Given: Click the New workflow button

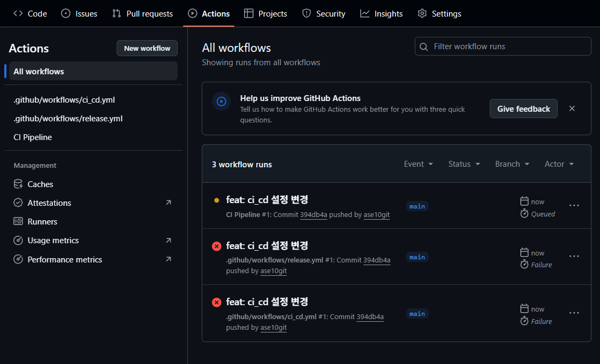Looking at the screenshot, I should tap(147, 48).
